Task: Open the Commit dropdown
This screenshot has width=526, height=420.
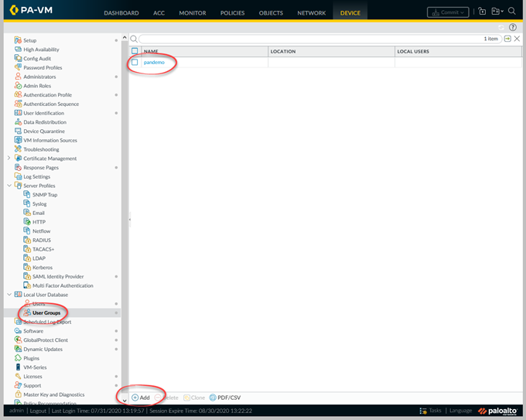Action: coord(448,12)
